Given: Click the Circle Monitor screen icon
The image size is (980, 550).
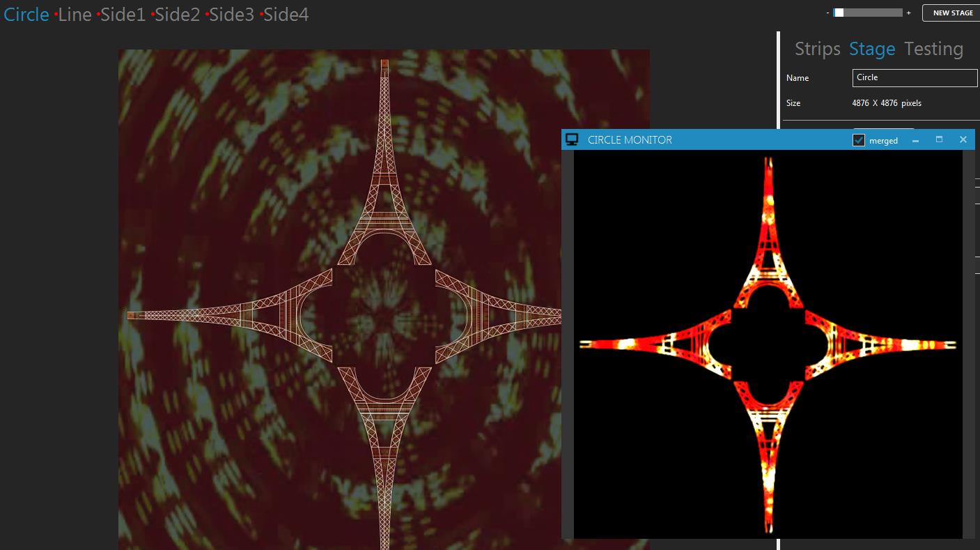Looking at the screenshot, I should coord(572,139).
